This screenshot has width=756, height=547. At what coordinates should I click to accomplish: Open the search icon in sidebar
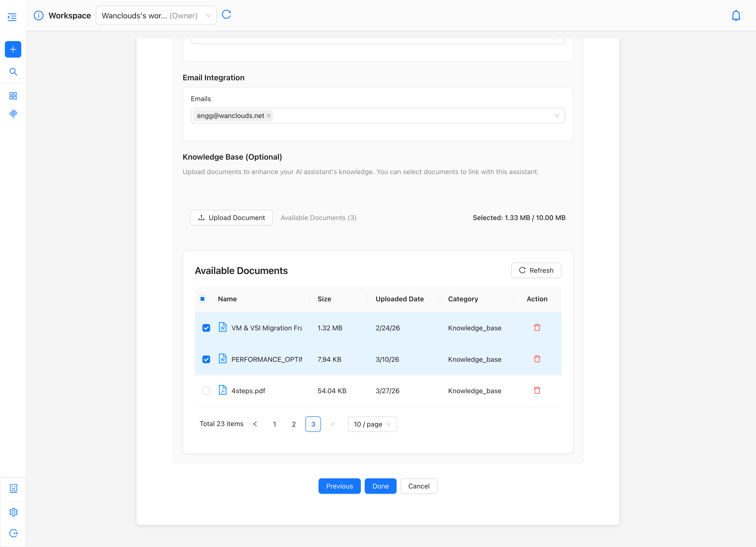tap(13, 72)
